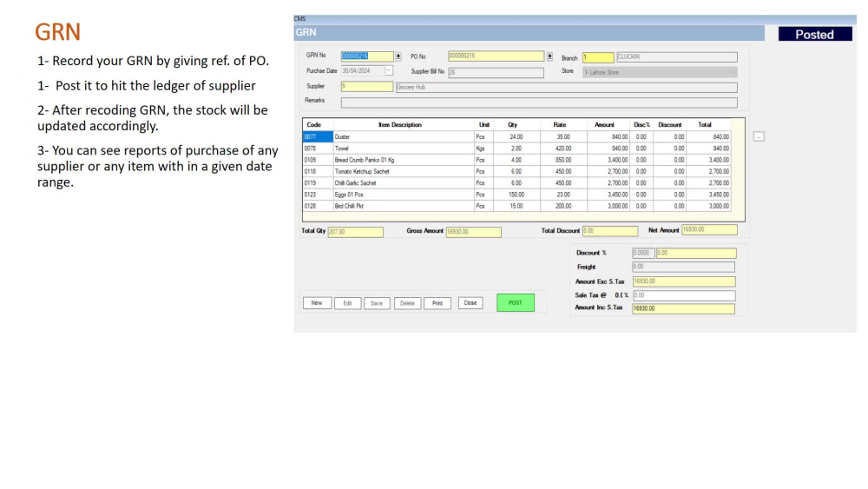
Task: Click the Posted status label
Action: coord(815,35)
